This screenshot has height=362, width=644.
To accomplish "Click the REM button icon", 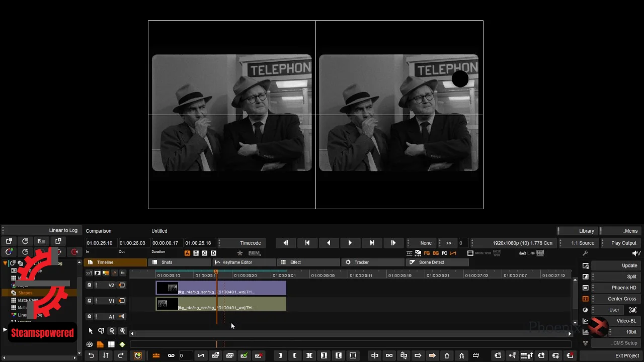I will 254,253.
